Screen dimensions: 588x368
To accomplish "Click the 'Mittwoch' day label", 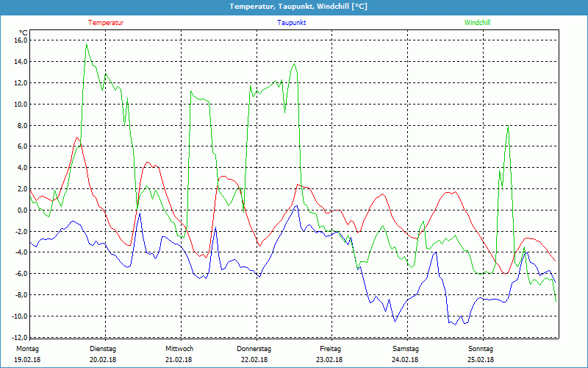I will 179,349.
